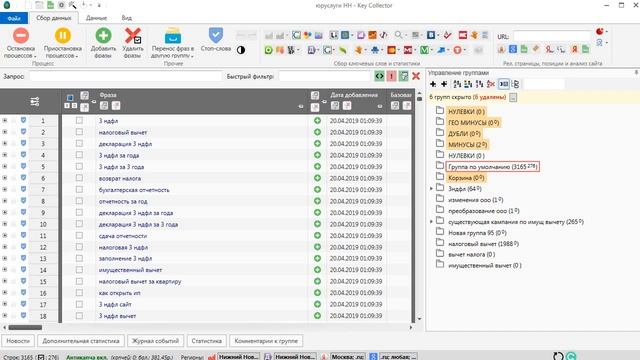The image size is (640, 360).
Task: Open the Комментарии к группе tab
Action: [x=266, y=341]
